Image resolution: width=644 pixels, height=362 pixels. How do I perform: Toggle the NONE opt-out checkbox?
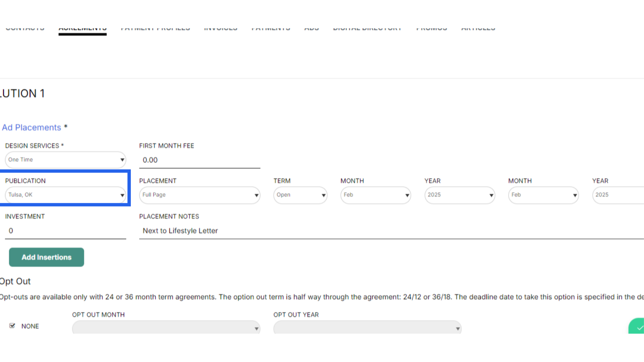[12, 326]
